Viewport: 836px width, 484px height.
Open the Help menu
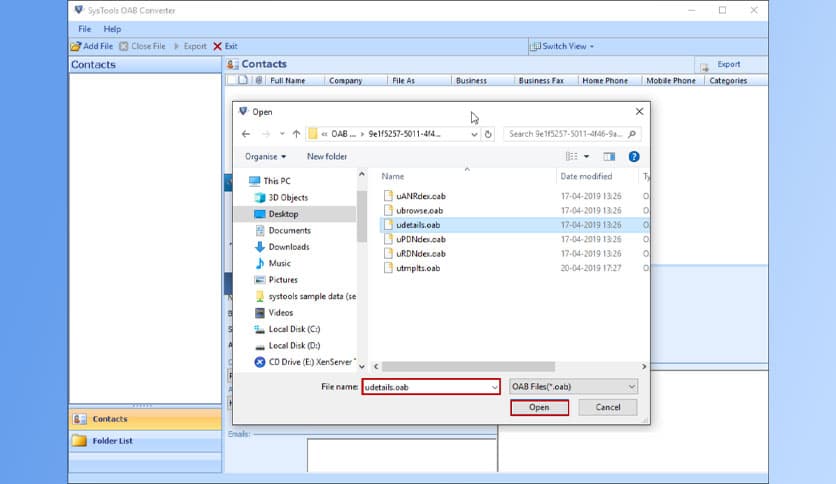pyautogui.click(x=112, y=29)
